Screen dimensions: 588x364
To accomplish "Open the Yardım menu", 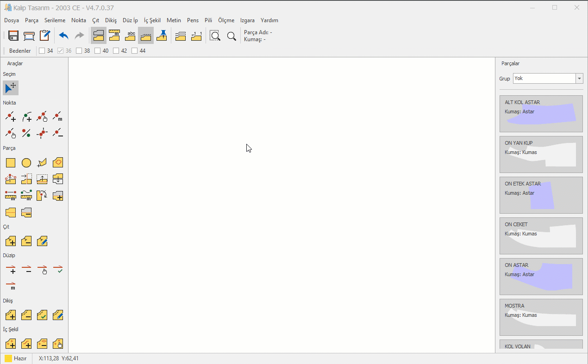I will click(269, 20).
